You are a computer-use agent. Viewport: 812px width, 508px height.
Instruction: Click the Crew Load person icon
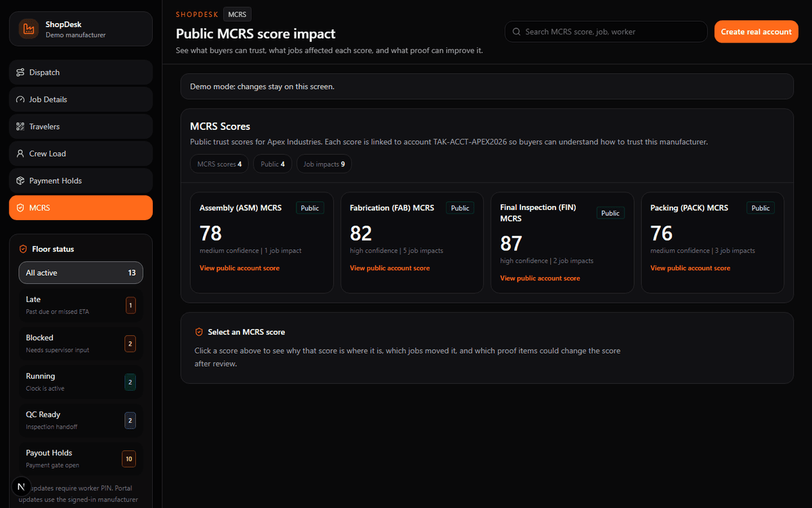(20, 154)
